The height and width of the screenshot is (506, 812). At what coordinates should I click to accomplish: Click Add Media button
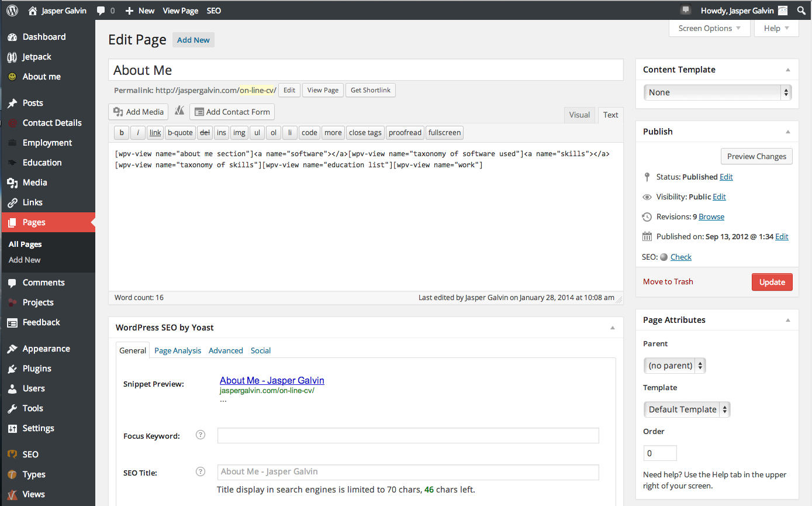[x=139, y=112]
